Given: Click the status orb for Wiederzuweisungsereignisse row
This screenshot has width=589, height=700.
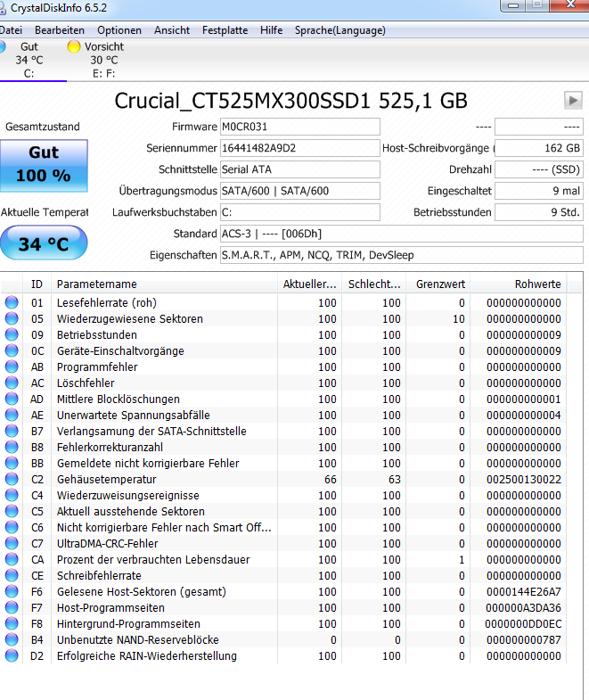Looking at the screenshot, I should click(12, 495).
